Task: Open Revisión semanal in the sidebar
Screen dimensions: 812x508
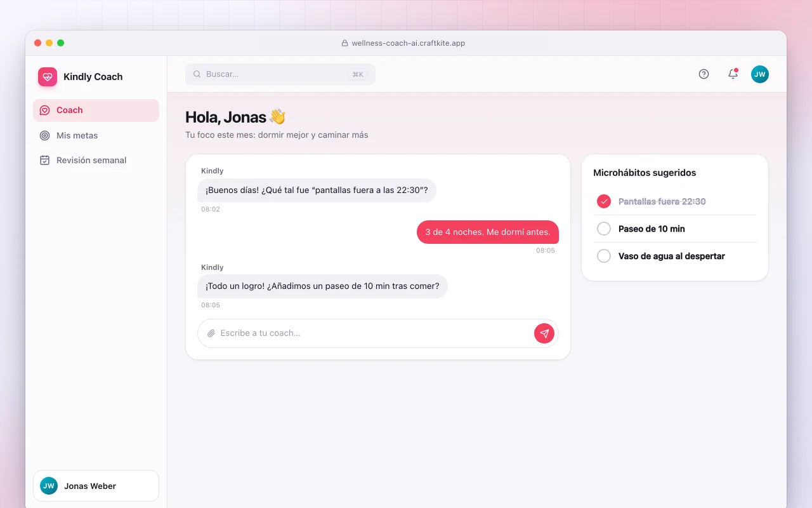Action: pyautogui.click(x=96, y=160)
